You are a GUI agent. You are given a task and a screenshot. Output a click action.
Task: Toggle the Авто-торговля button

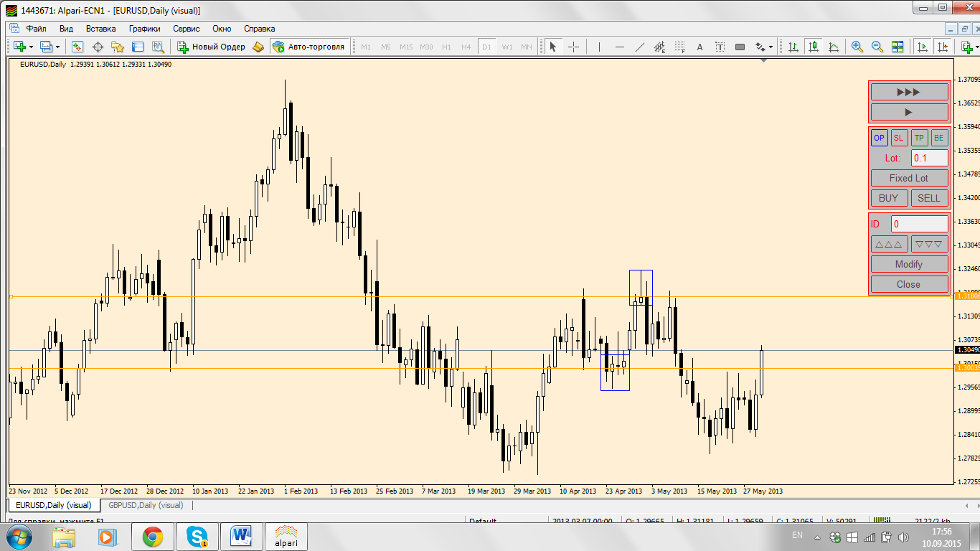pos(309,47)
